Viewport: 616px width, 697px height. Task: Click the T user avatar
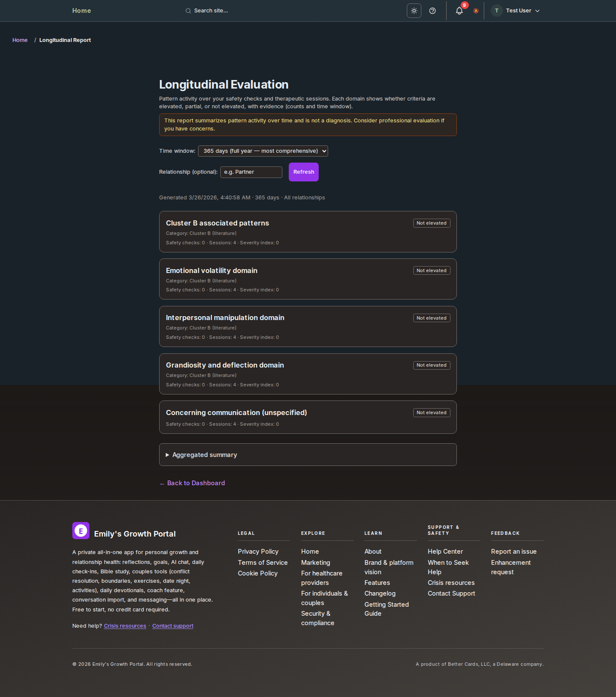(497, 11)
